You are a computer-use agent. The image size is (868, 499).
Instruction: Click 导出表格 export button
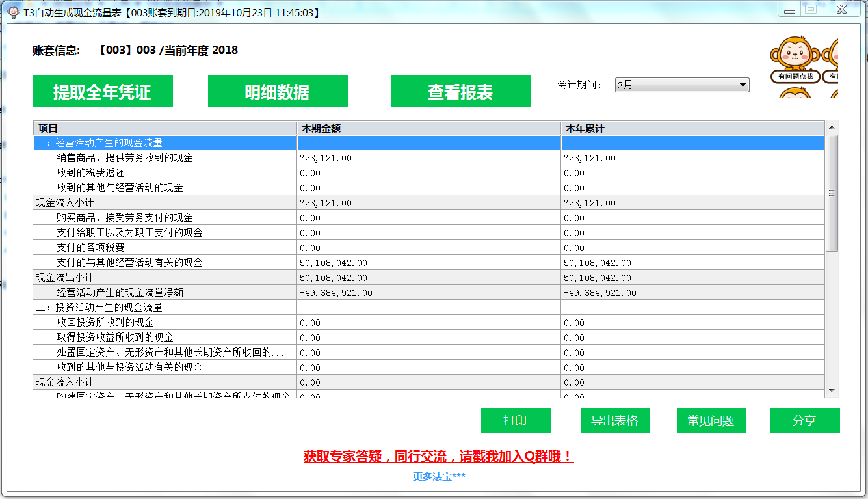tap(615, 420)
